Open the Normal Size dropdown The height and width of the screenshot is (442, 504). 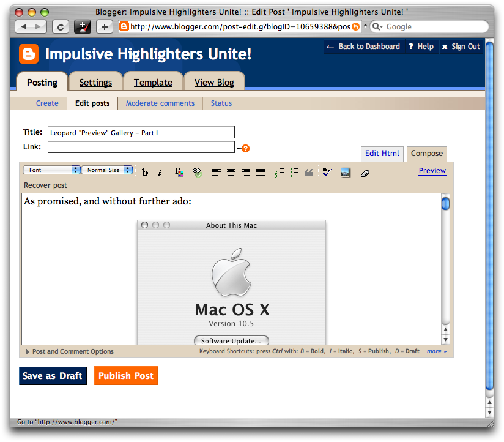107,170
